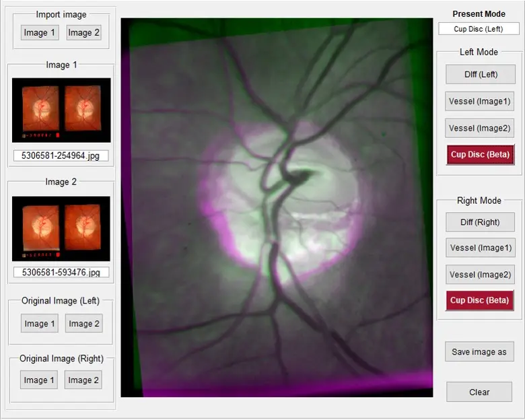The image size is (525, 420).
Task: Choose Vessel (Image2) under Left Mode
Action: click(480, 128)
